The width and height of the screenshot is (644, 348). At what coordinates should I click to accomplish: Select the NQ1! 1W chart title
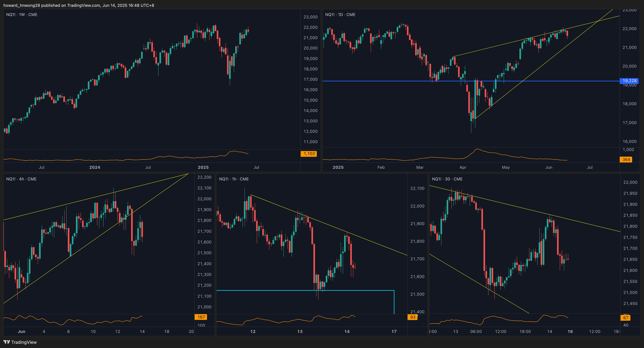click(22, 14)
